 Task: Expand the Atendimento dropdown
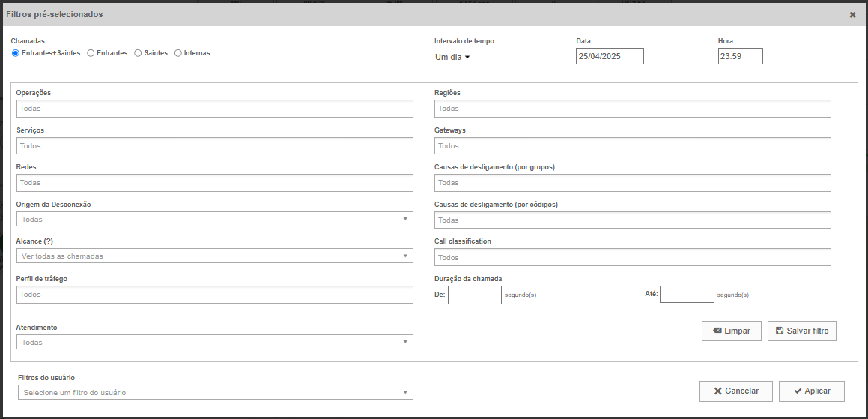click(x=214, y=342)
